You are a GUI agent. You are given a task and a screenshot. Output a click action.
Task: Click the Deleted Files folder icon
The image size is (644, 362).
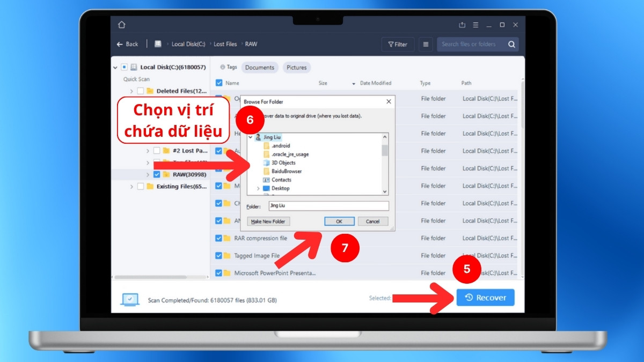point(150,91)
